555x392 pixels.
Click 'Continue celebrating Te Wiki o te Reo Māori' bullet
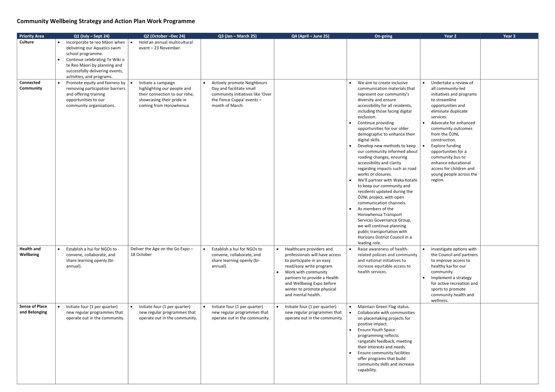click(x=95, y=68)
